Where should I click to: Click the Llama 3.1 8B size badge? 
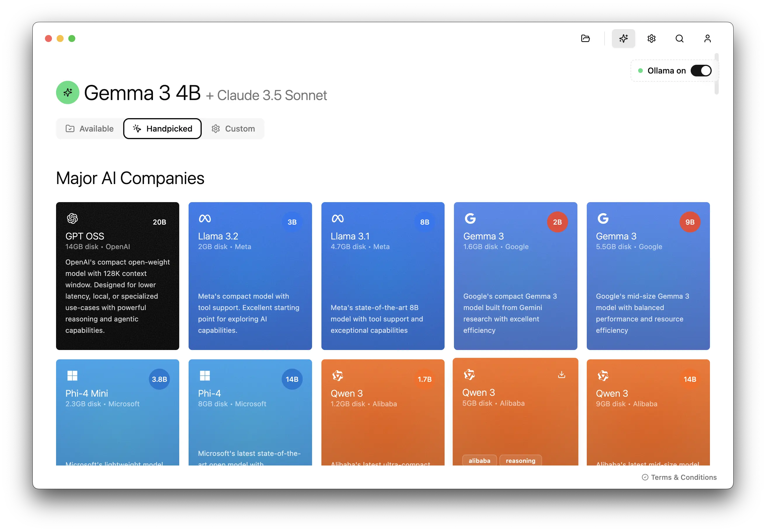point(424,222)
